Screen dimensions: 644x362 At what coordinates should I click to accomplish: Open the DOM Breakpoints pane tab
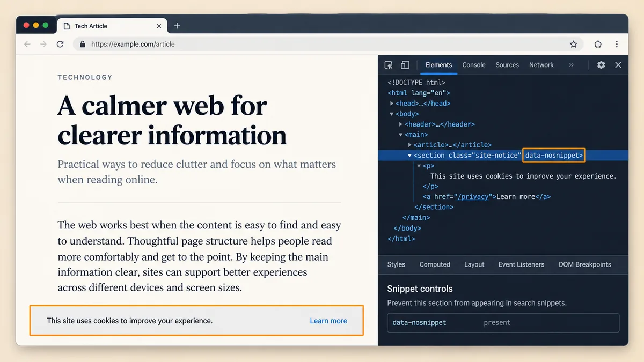(585, 264)
